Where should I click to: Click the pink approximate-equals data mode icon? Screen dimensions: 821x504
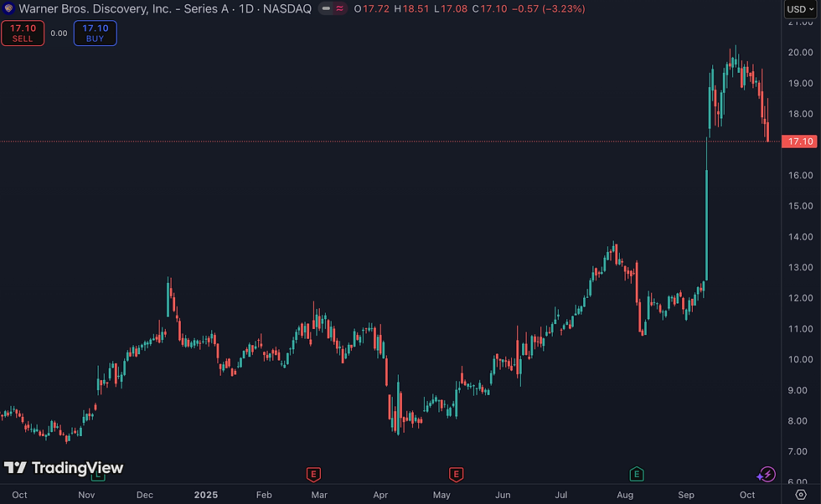point(340,8)
